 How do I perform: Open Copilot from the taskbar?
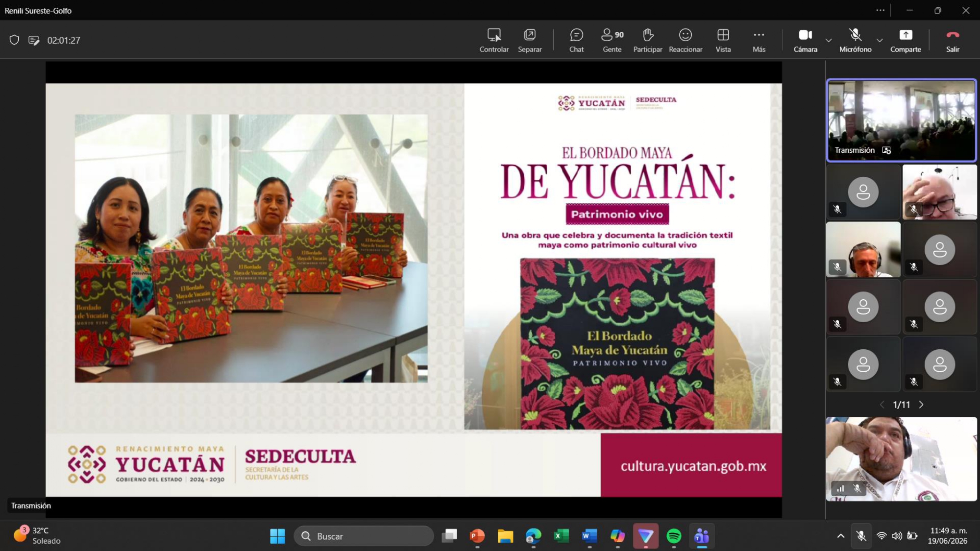[617, 536]
